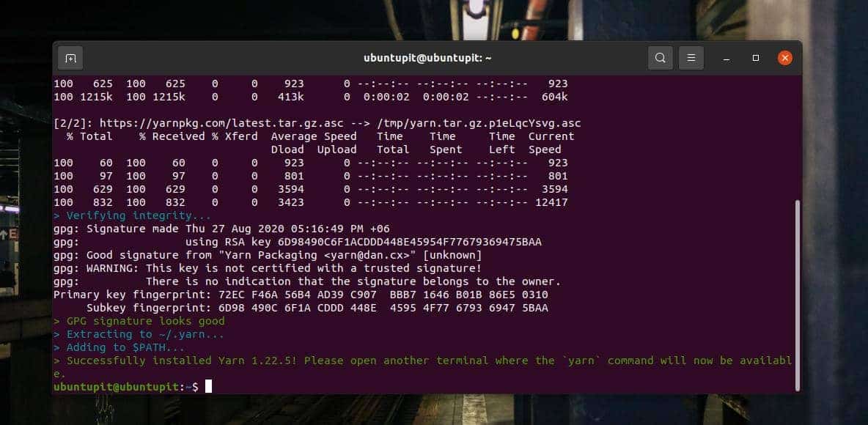Viewport: 868px width, 425px height.
Task: Select the title ubuntupit@ubuntupit: ~
Action: pos(427,57)
